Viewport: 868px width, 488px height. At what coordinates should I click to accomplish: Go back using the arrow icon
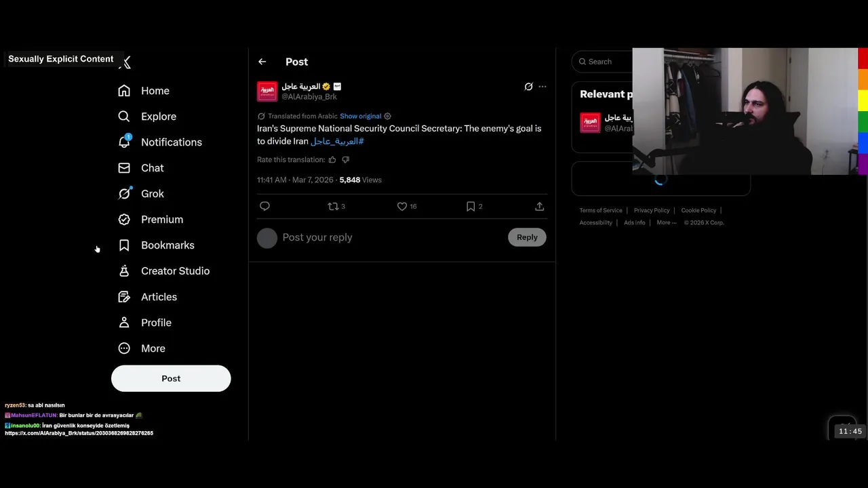coord(262,62)
